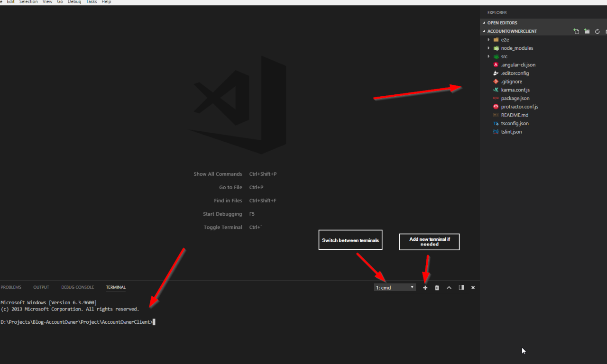Add a new terminal with the plus icon
Image resolution: width=607 pixels, height=364 pixels.
click(x=425, y=288)
